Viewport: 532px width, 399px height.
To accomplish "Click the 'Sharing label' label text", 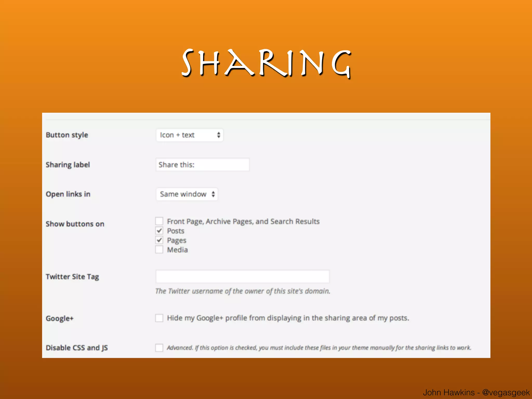I will 68,165.
